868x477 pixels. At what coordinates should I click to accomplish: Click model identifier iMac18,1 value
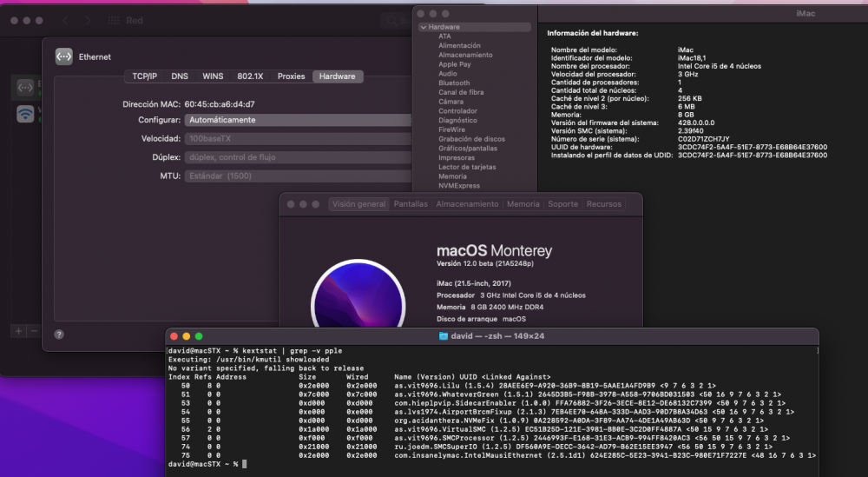(692, 58)
